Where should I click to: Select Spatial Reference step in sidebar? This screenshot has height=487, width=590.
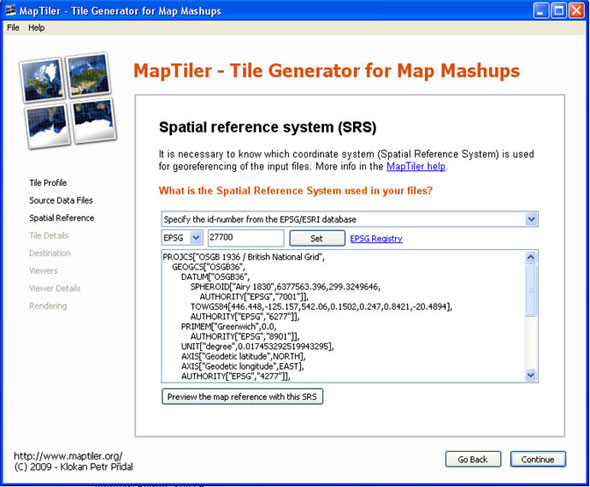click(x=62, y=218)
